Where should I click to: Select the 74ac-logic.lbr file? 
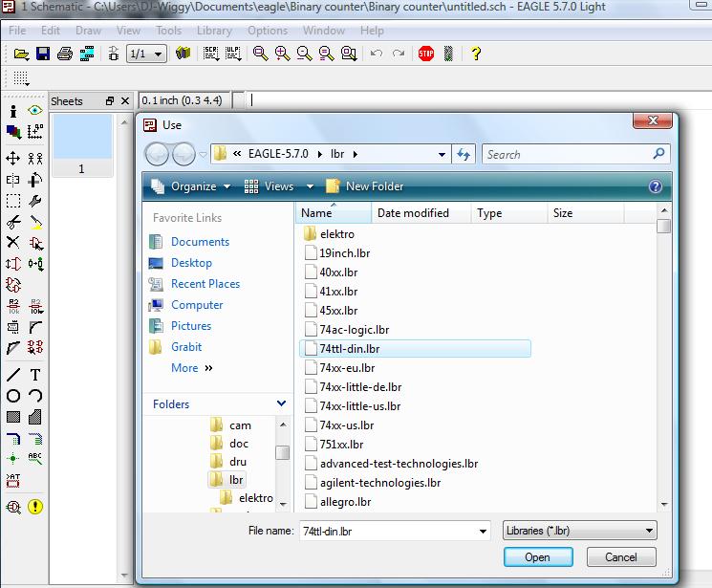[x=355, y=330]
